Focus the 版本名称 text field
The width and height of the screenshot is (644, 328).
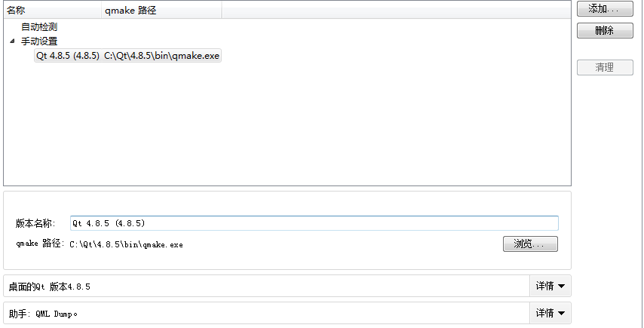point(314,223)
